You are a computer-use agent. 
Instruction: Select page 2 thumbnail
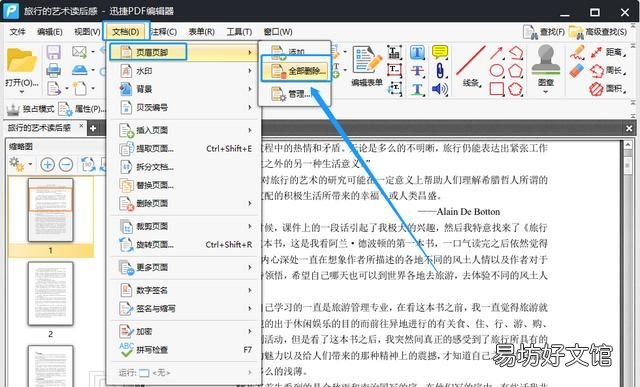click(51, 294)
